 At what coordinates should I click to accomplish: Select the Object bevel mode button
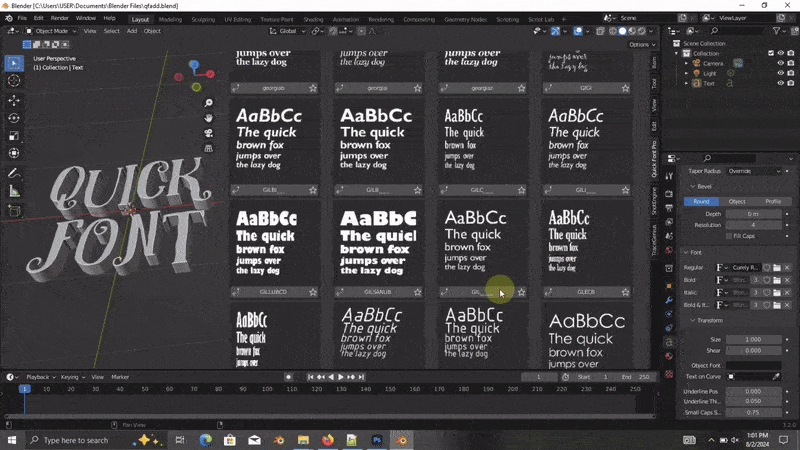pyautogui.click(x=737, y=202)
